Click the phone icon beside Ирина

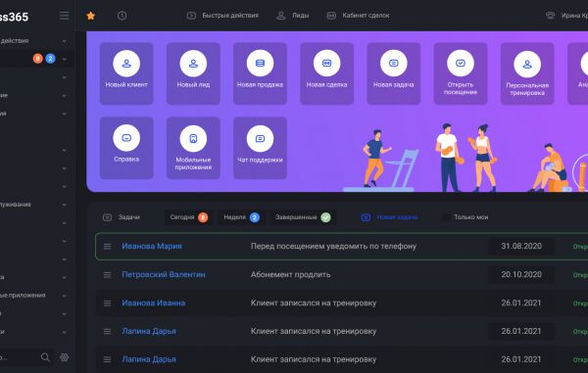click(x=550, y=16)
